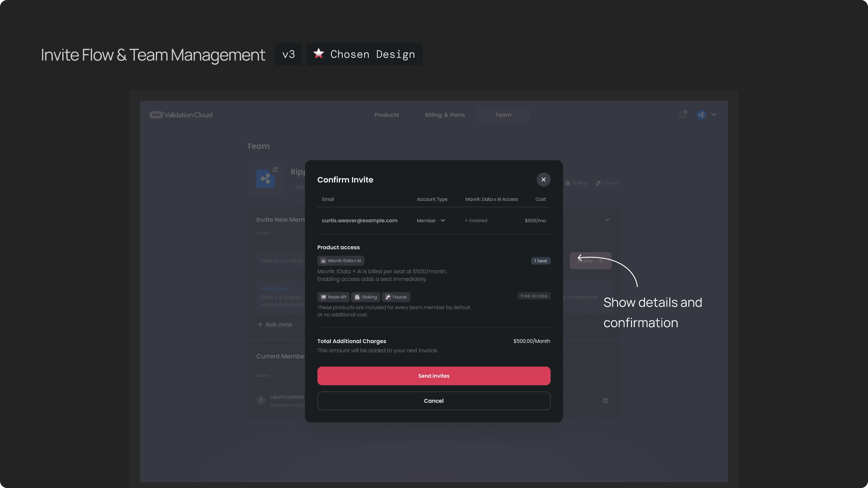
Task: Click the team logo edit pencil icon
Action: coord(275,169)
